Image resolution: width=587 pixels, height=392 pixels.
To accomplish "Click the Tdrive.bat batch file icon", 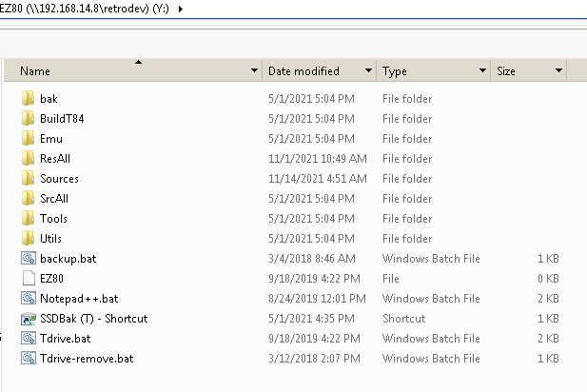I will tap(29, 339).
